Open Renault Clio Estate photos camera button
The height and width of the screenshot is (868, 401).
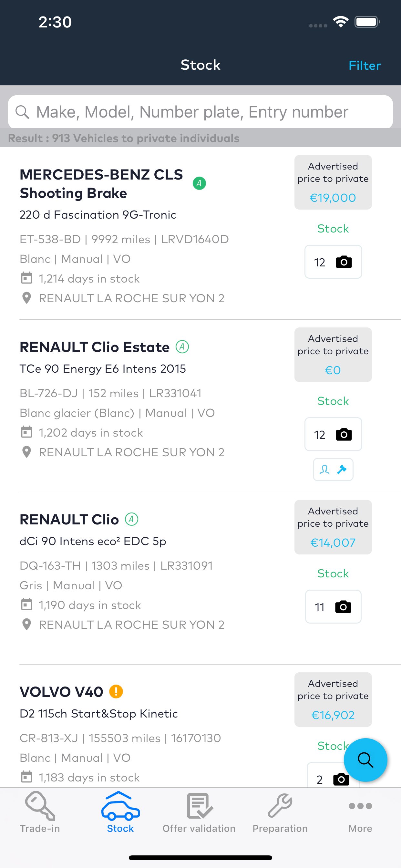click(x=333, y=434)
